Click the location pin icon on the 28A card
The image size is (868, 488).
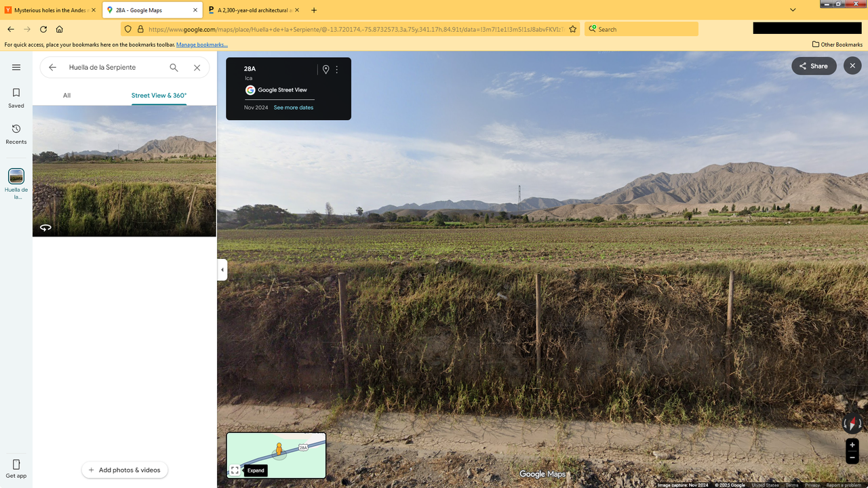[x=326, y=69]
